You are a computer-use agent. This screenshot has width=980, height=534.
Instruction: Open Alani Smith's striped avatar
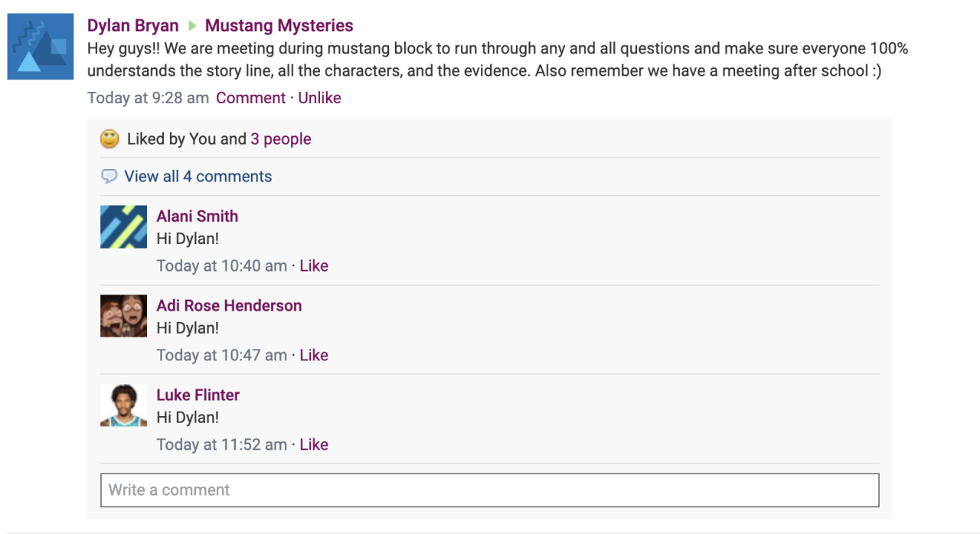123,227
